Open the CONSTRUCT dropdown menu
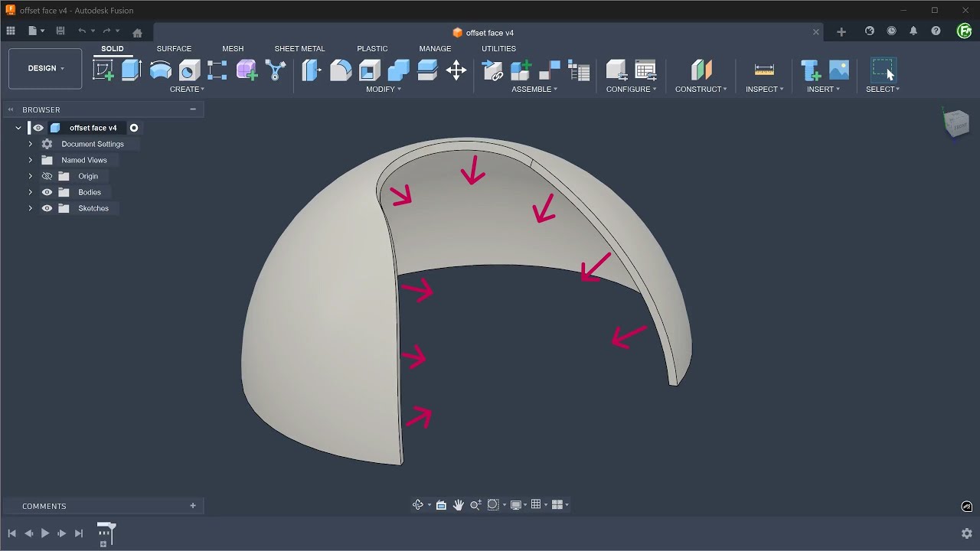 [x=701, y=90]
